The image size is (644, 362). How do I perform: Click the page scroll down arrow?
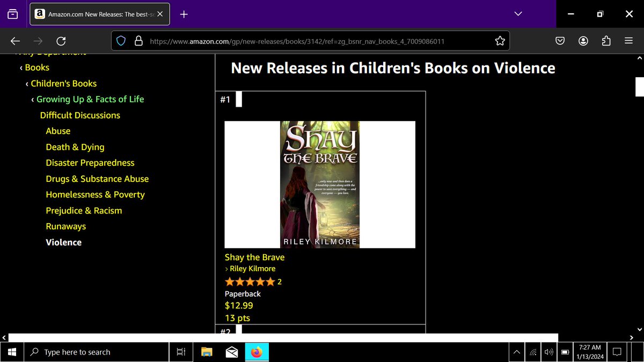[639, 329]
